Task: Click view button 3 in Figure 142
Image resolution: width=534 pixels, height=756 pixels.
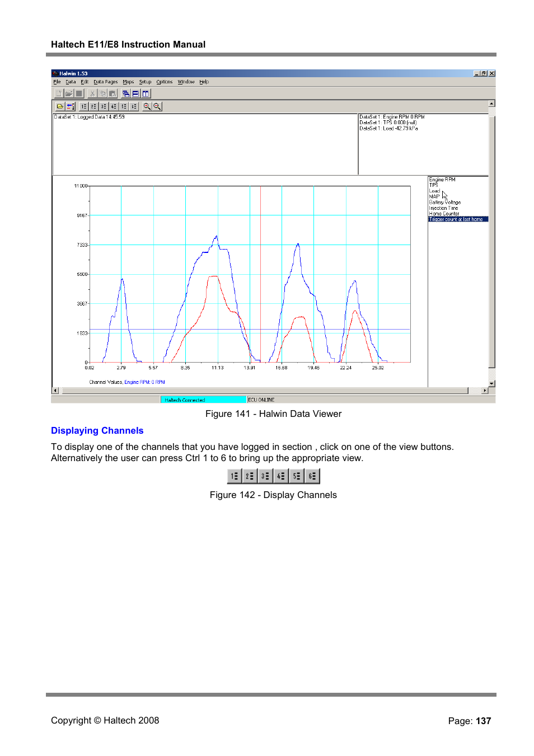Action: click(x=265, y=476)
